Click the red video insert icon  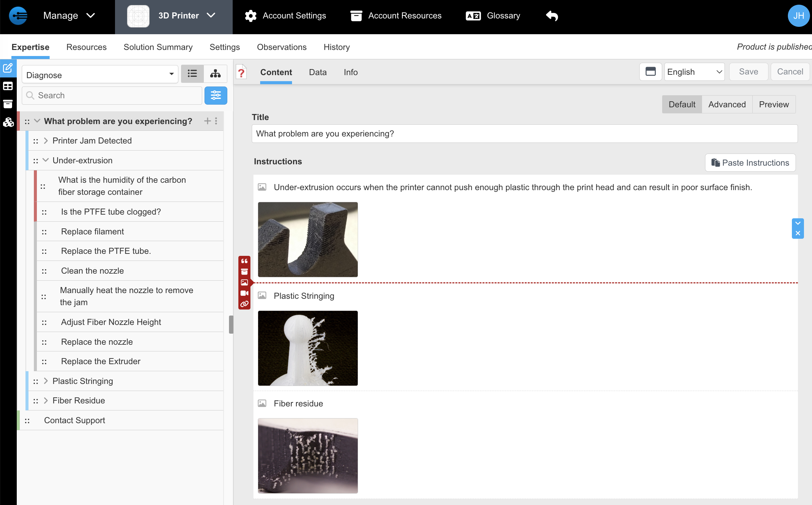point(244,293)
